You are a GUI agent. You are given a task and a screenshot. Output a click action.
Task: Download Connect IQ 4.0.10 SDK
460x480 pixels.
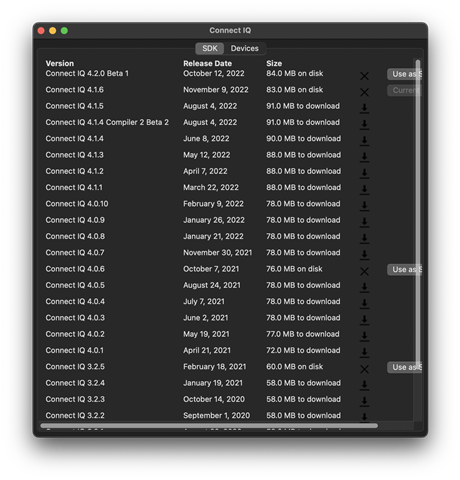(x=364, y=206)
